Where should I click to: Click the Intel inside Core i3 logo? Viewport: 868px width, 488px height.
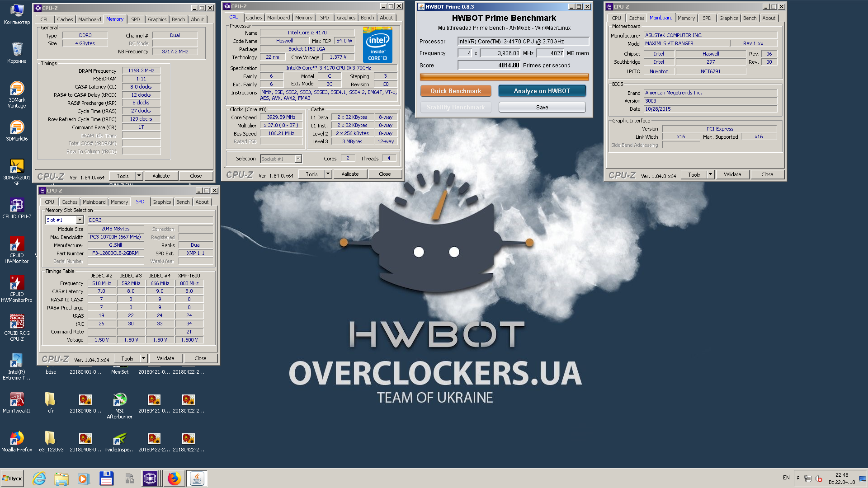tap(377, 45)
